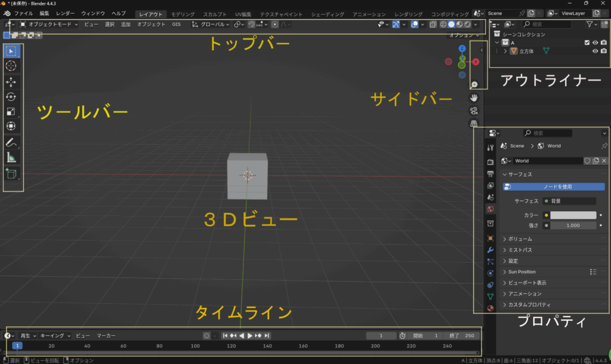
Task: Toggle snapping magnet
Action: [252, 24]
